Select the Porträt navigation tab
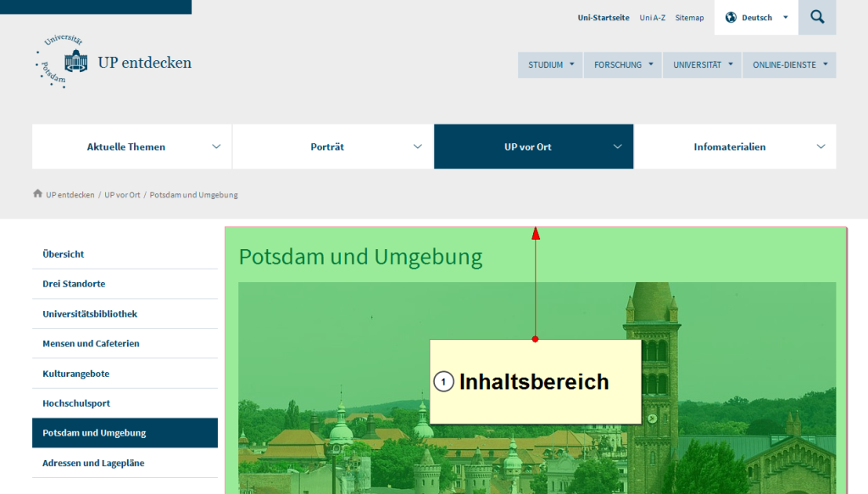 coord(327,147)
